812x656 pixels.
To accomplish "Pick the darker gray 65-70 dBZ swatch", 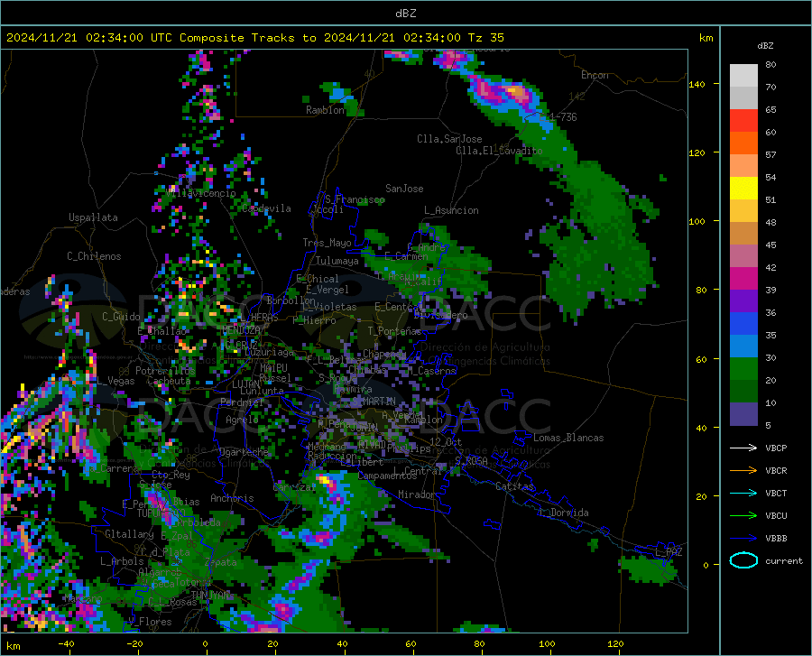I will pos(743,98).
